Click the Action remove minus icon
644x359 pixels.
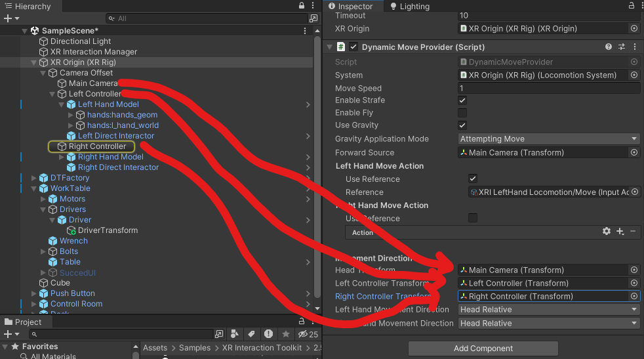(x=633, y=232)
